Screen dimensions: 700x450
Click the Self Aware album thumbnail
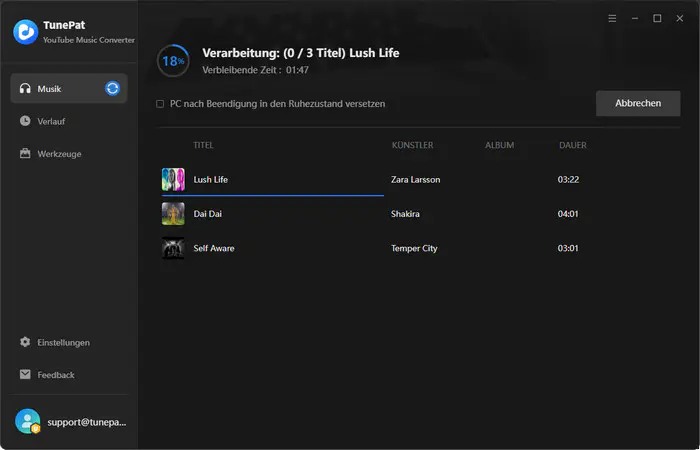pos(173,248)
